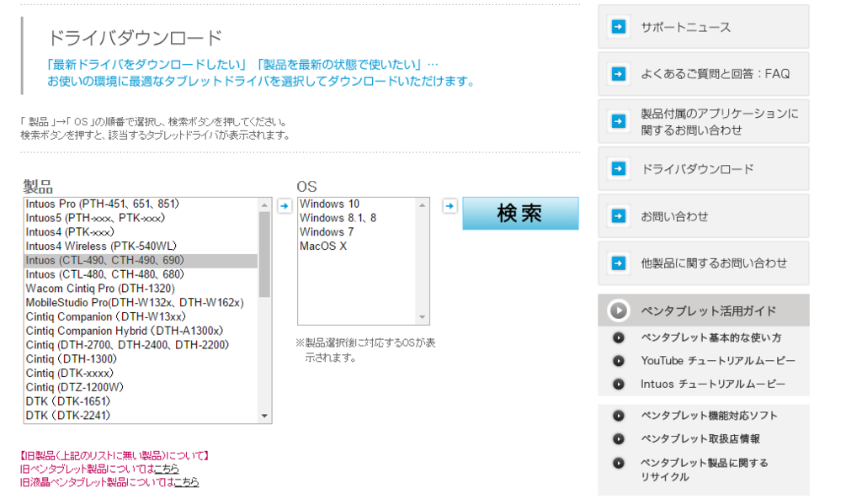Open サポートニュース sidebar link

(704, 27)
